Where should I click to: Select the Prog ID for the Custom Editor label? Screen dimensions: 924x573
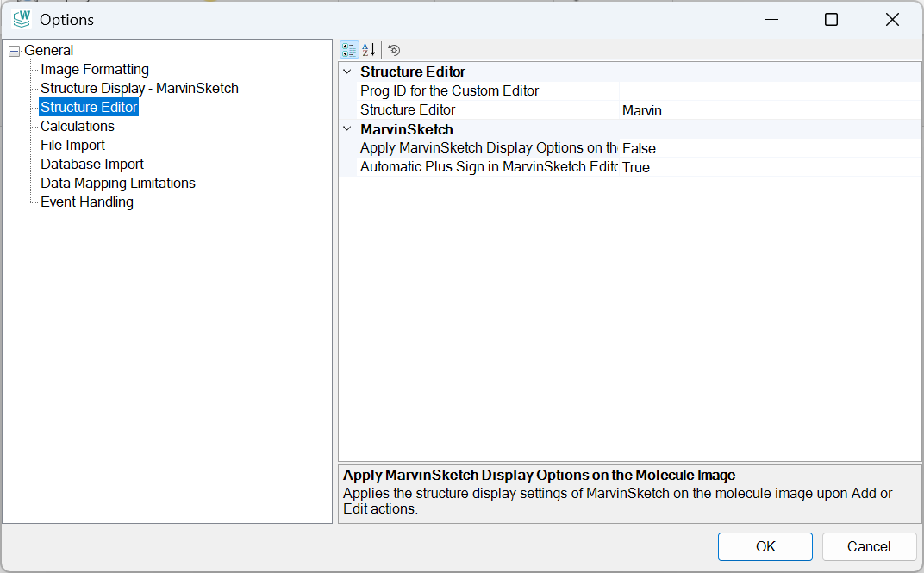pos(450,91)
